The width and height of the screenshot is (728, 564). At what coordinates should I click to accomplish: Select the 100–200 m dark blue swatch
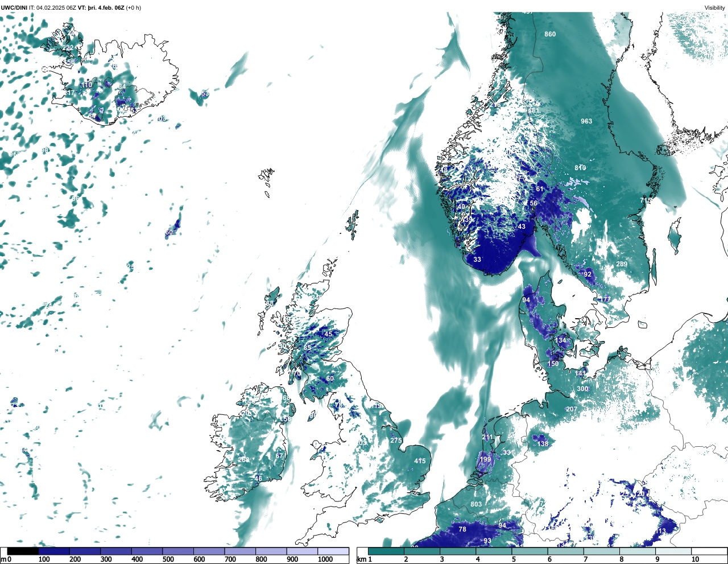tap(54, 551)
